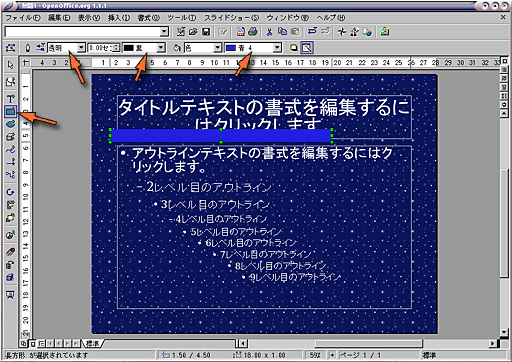512x362 pixels.
Task: Click the horizontal scrollbar left arrow
Action: (243, 343)
